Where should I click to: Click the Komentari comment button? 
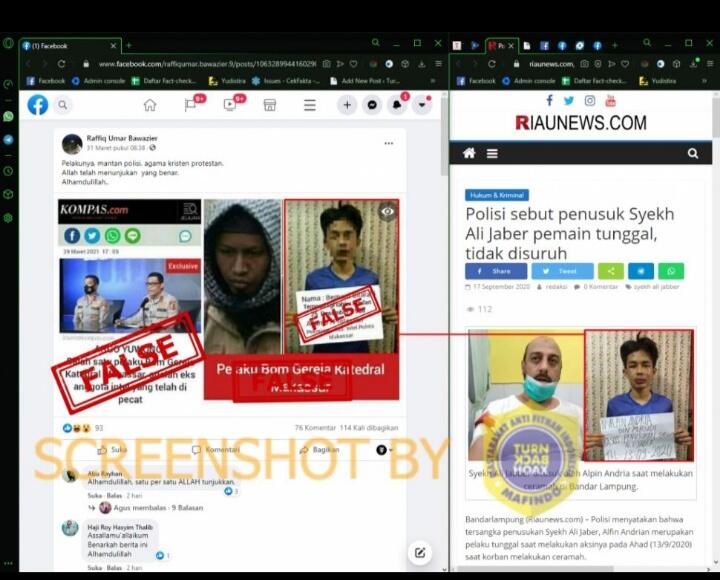(x=215, y=450)
